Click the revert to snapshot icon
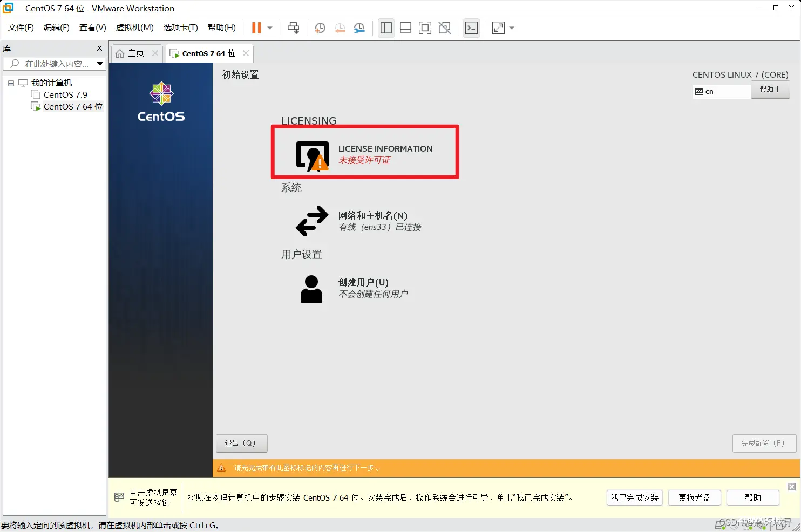The height and width of the screenshot is (532, 801). (x=340, y=28)
